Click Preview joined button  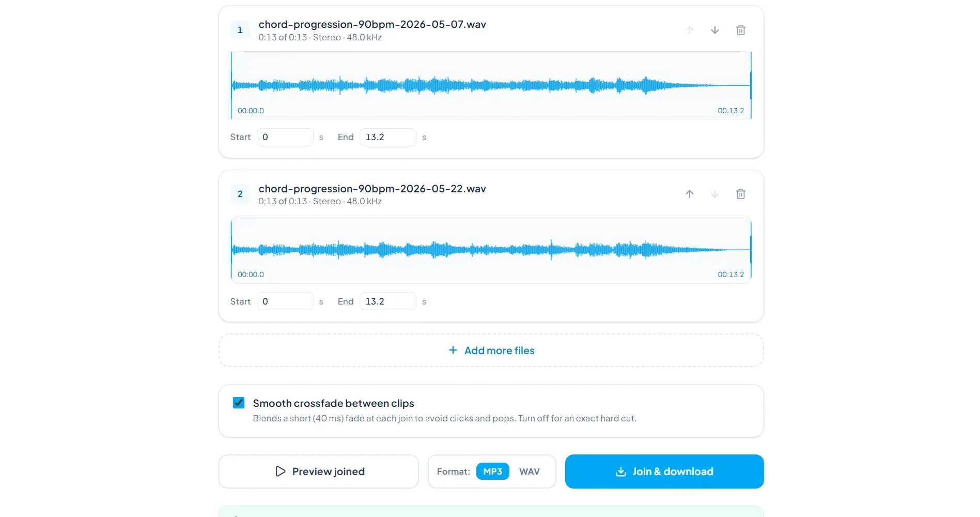point(319,472)
